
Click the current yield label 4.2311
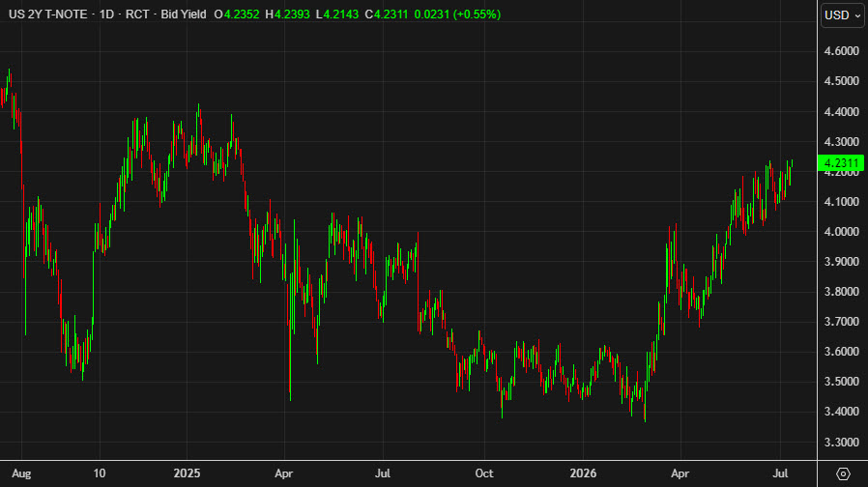(841, 162)
